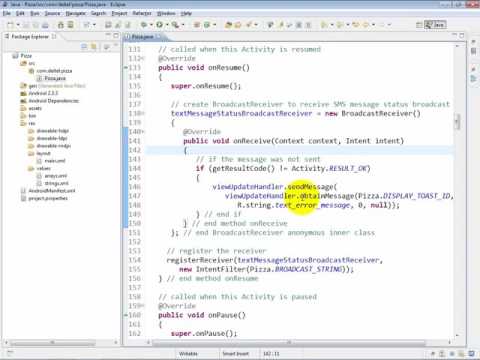Select AndroidManifest.xml file
Screen dimensions: 480x360
[x=48, y=191]
